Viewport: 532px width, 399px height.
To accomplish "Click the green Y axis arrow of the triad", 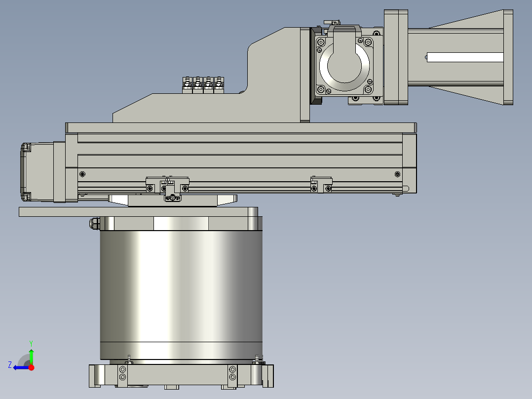I will [x=31, y=356].
